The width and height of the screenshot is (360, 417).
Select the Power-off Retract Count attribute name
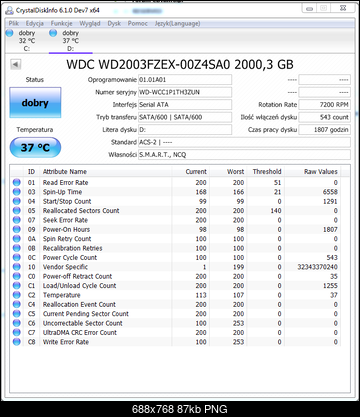(x=77, y=276)
